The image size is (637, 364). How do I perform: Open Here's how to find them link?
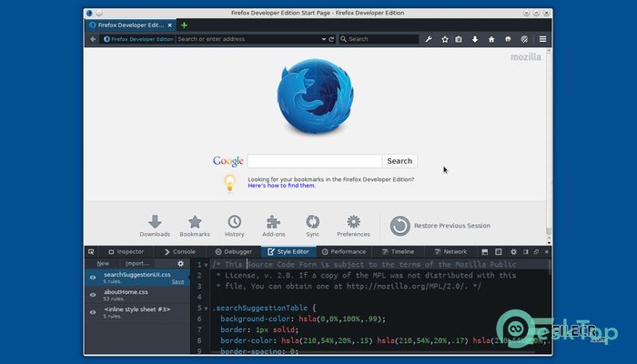[281, 186]
